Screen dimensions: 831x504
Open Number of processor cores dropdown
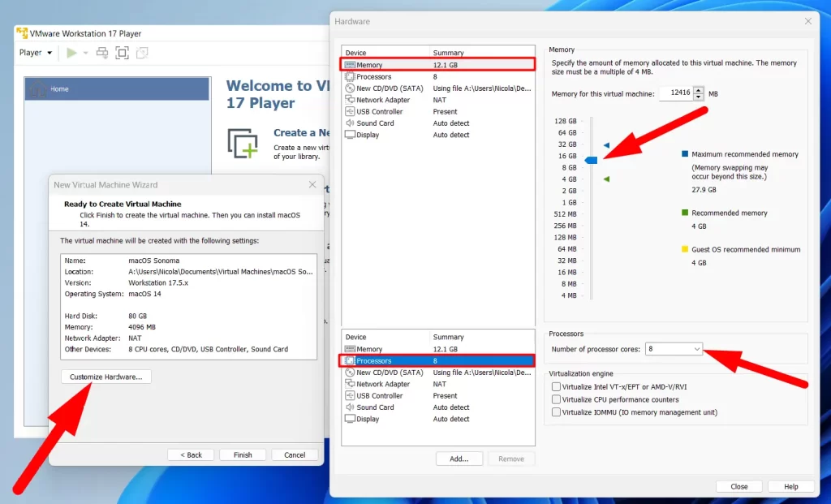tap(674, 349)
